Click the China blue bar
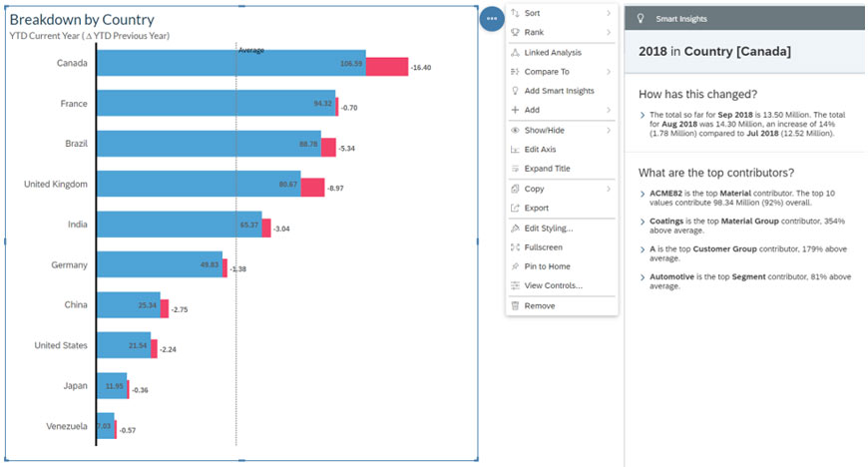 click(129, 304)
